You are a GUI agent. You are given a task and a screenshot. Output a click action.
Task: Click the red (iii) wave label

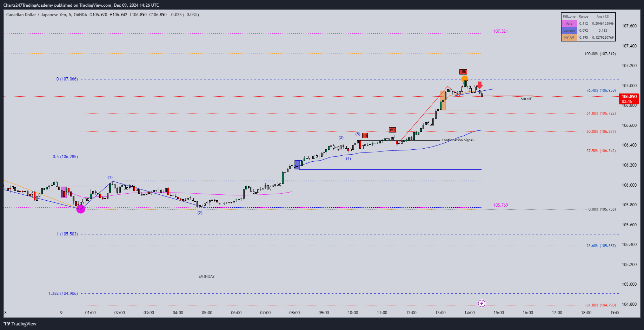click(463, 72)
